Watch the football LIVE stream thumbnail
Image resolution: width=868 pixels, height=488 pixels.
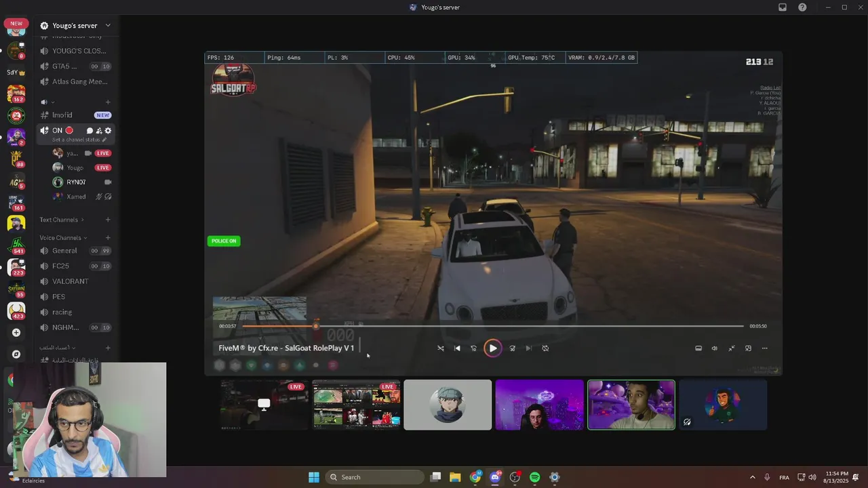click(x=356, y=405)
